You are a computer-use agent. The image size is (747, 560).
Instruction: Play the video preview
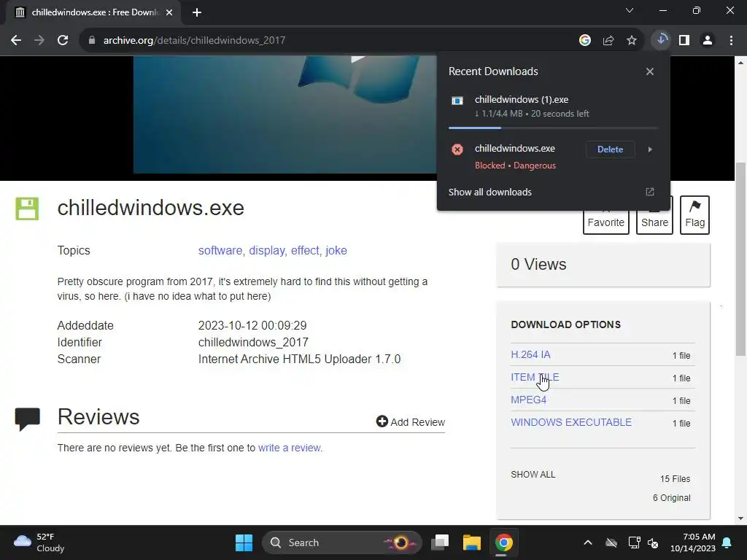click(x=357, y=59)
